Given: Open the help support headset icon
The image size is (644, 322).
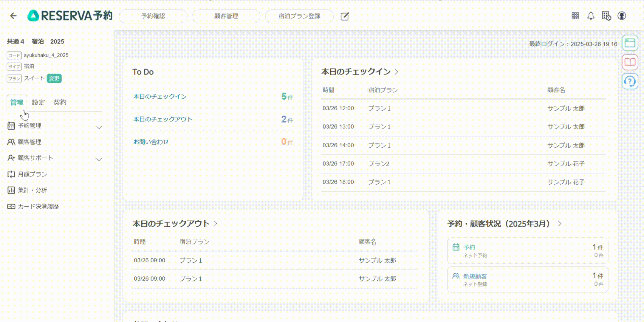Looking at the screenshot, I should coord(630,81).
